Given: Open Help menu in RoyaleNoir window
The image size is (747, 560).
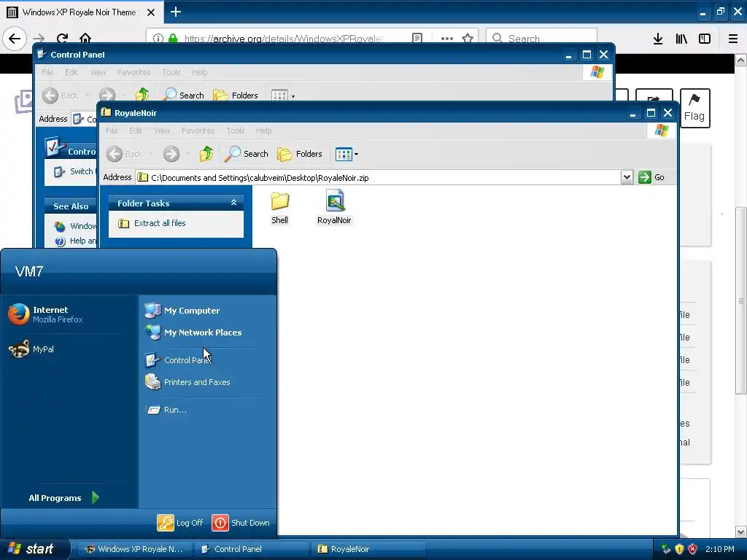Looking at the screenshot, I should coord(263,131).
